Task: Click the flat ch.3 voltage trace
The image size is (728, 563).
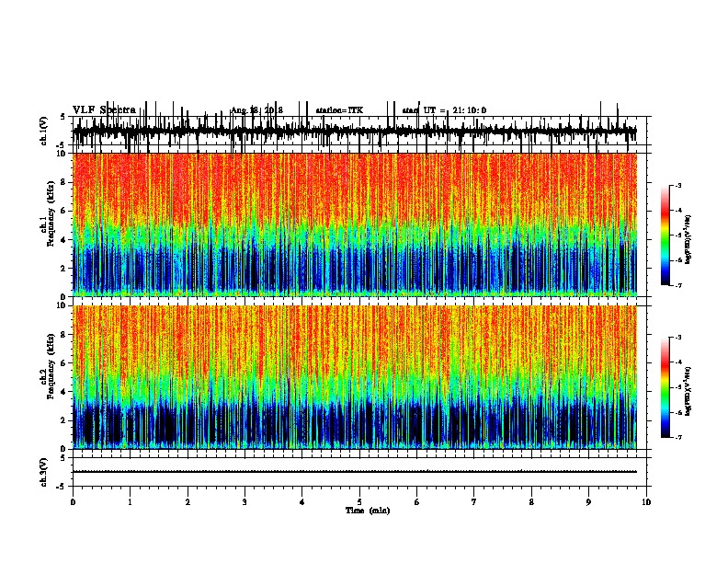Action: click(x=355, y=472)
